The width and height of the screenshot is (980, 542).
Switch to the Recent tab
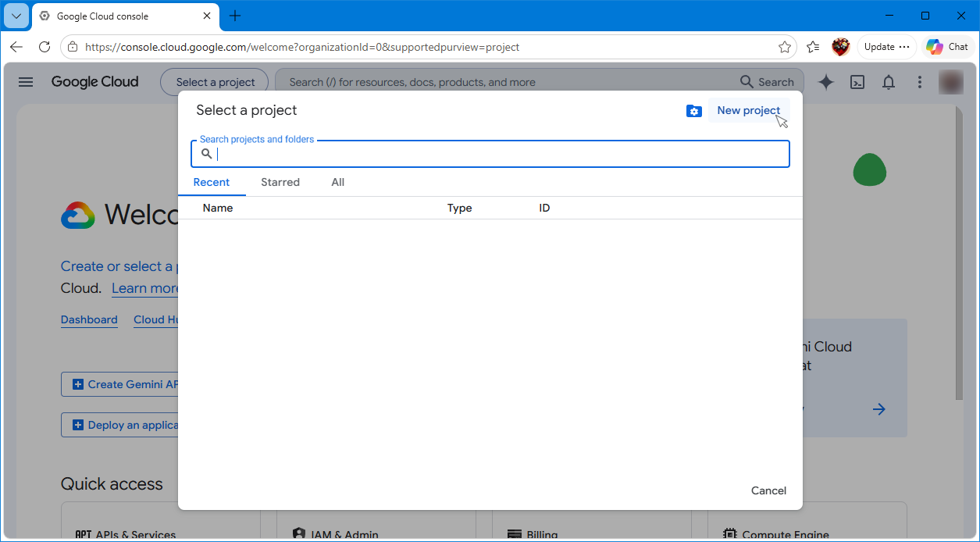click(212, 182)
